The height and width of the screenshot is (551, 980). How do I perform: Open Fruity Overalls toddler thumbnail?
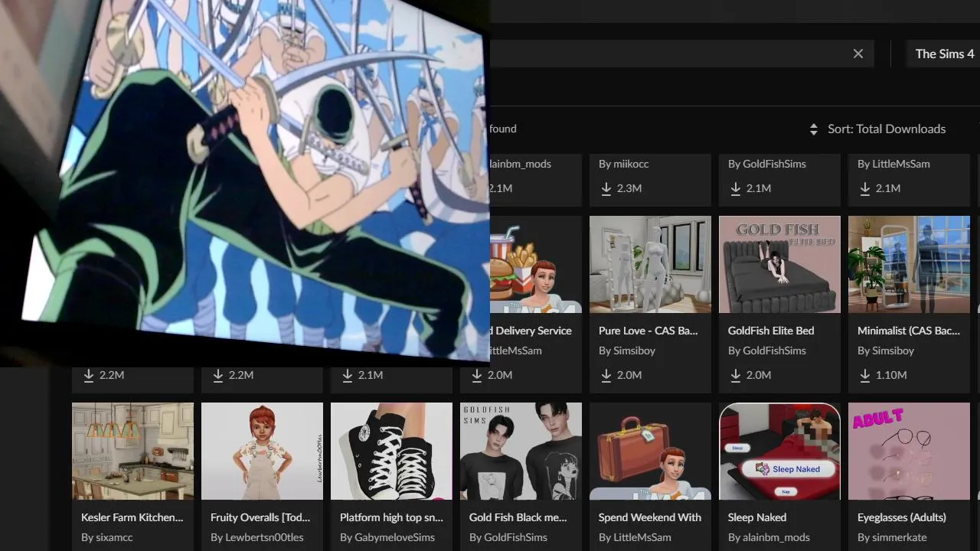coord(262,451)
